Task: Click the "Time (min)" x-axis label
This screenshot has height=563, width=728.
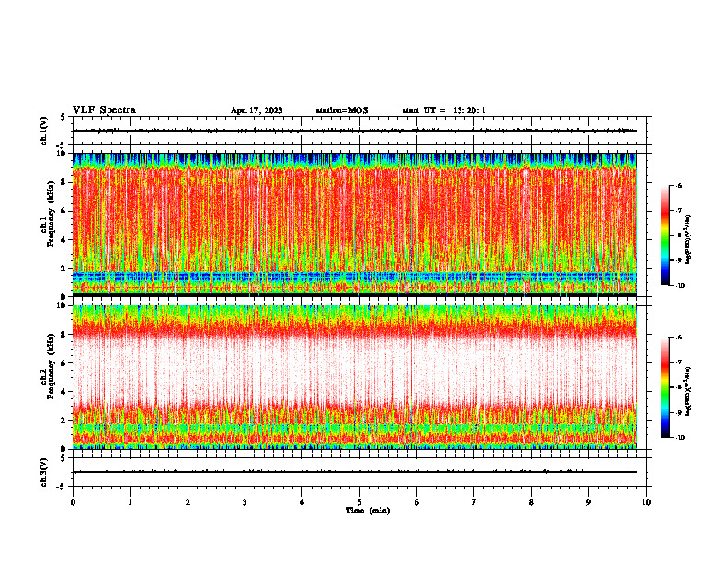Action: [368, 511]
